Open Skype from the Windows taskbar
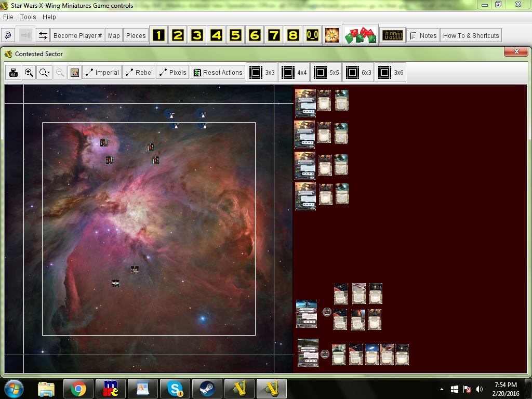The height and width of the screenshot is (399, 532). point(175,388)
